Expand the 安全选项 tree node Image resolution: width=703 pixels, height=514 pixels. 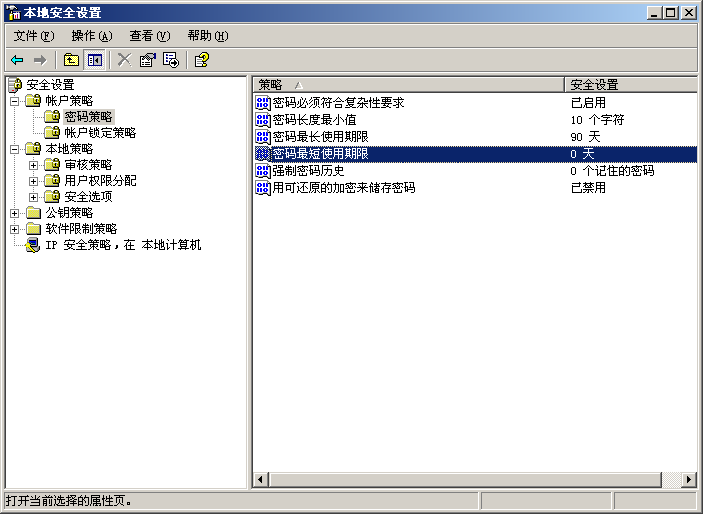pyautogui.click(x=33, y=197)
